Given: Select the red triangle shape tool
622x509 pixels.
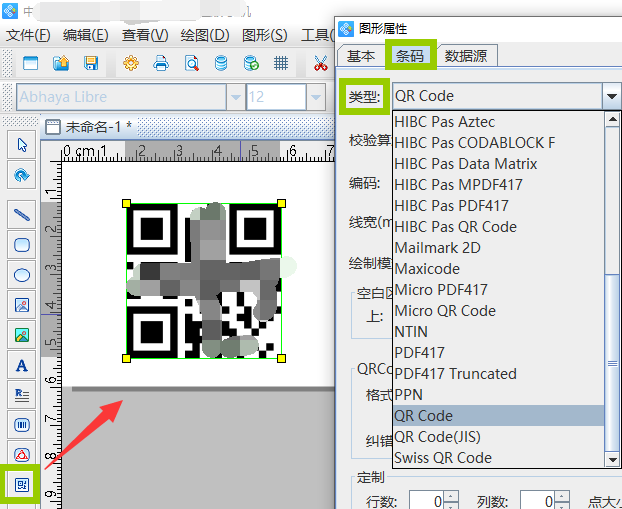Looking at the screenshot, I should coord(22,454).
